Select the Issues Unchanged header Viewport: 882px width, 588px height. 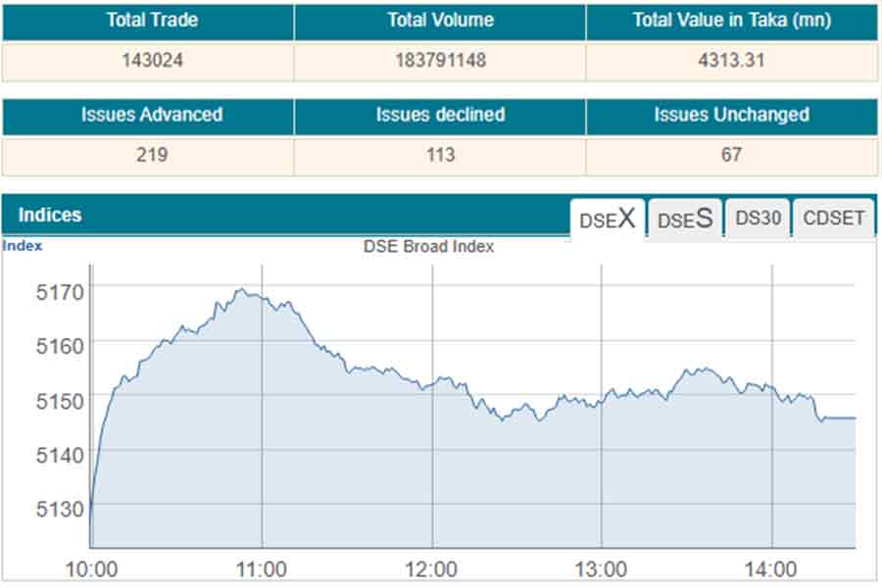point(731,115)
